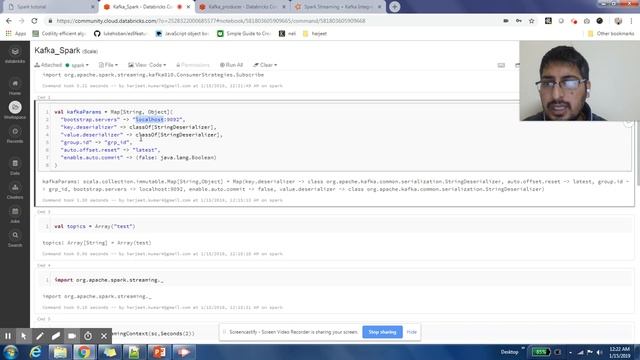This screenshot has height=360, width=640.
Task: Click the val topics code cell
Action: 335,226
